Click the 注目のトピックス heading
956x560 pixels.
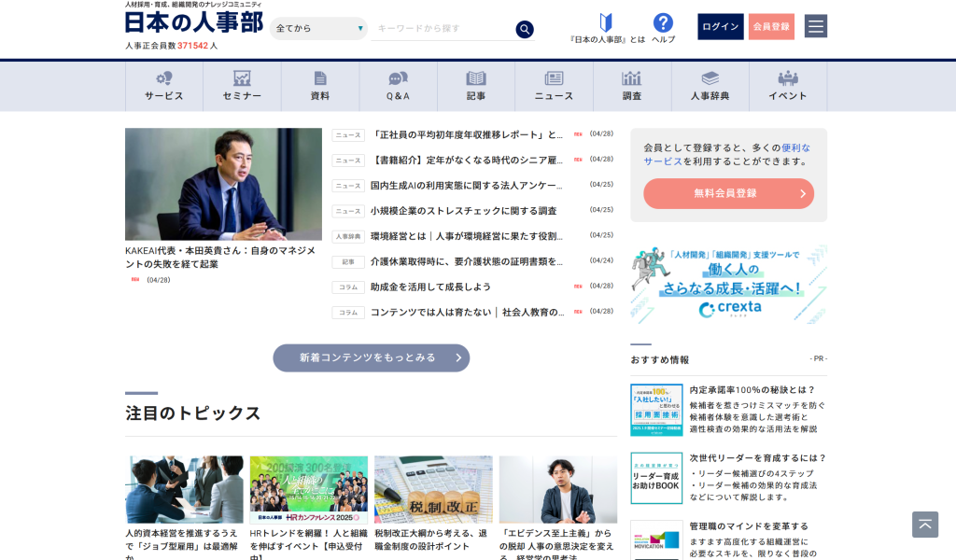(x=192, y=413)
